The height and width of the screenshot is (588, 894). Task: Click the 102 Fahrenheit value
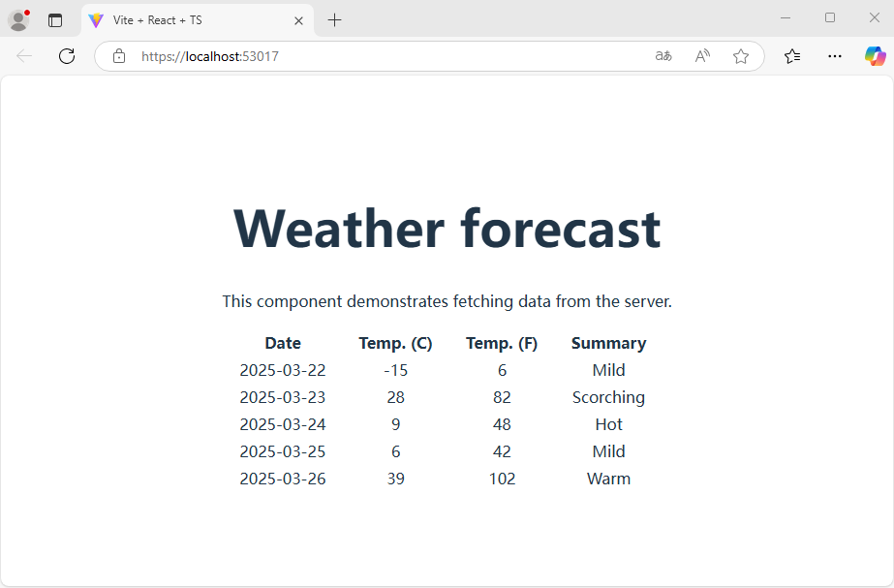coord(502,479)
